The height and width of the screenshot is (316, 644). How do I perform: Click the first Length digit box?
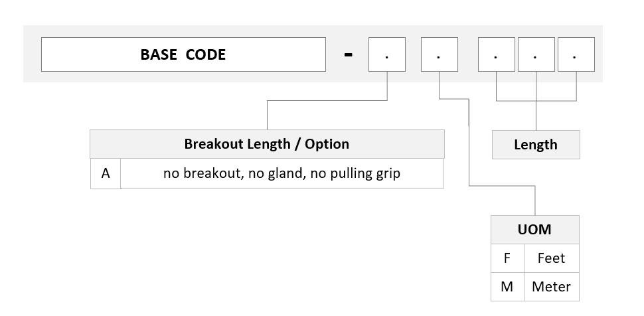click(496, 54)
